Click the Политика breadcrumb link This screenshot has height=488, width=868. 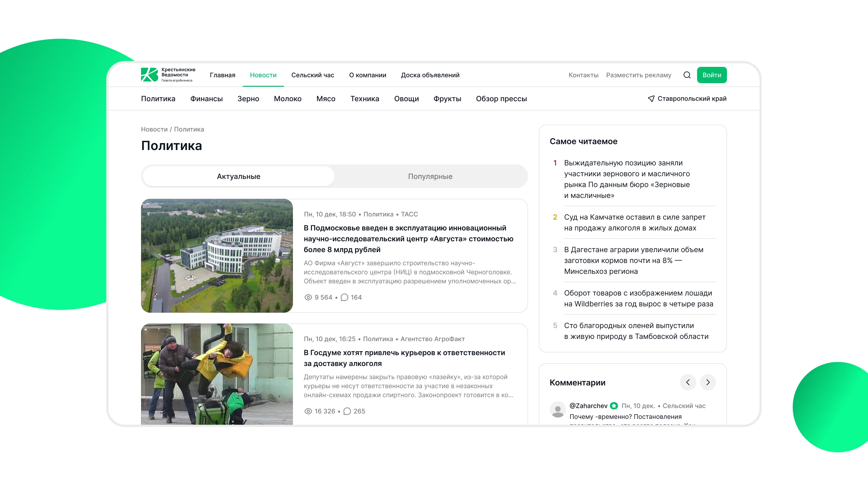(x=189, y=129)
